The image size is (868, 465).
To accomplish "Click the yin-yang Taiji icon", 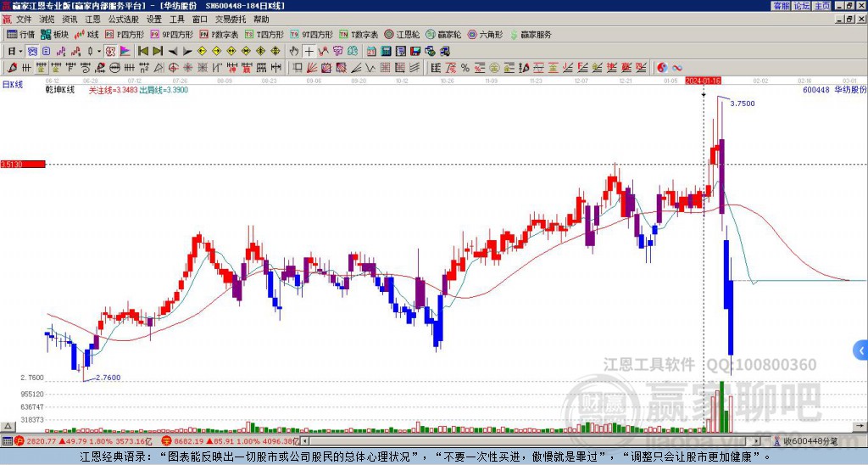I will point(662,68).
